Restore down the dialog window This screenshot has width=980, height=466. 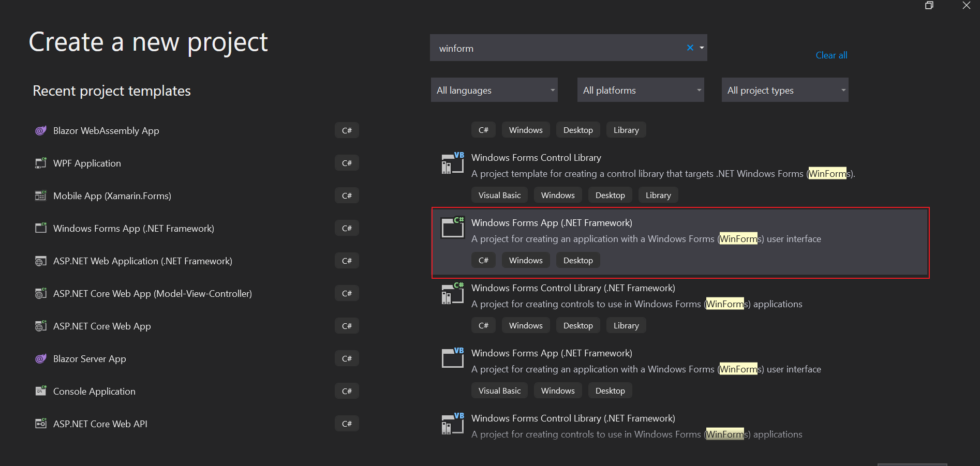[929, 6]
